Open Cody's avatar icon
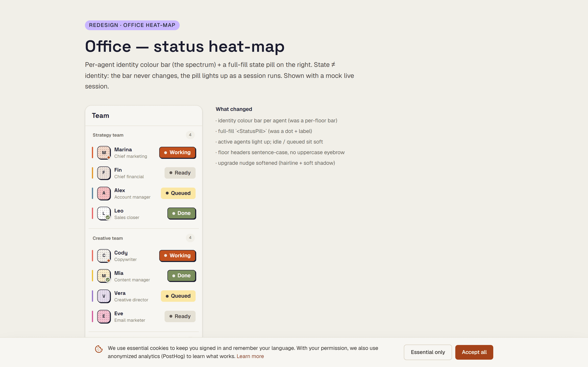 [x=104, y=256]
